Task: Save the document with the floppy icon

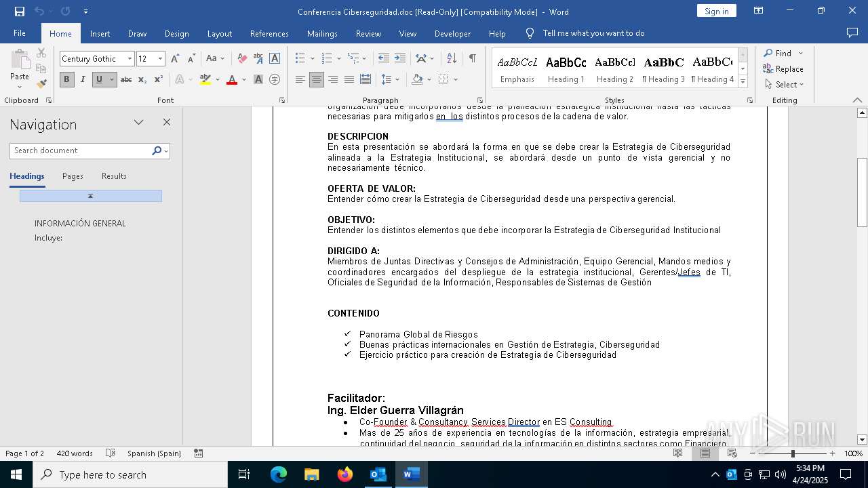Action: pyautogui.click(x=20, y=12)
